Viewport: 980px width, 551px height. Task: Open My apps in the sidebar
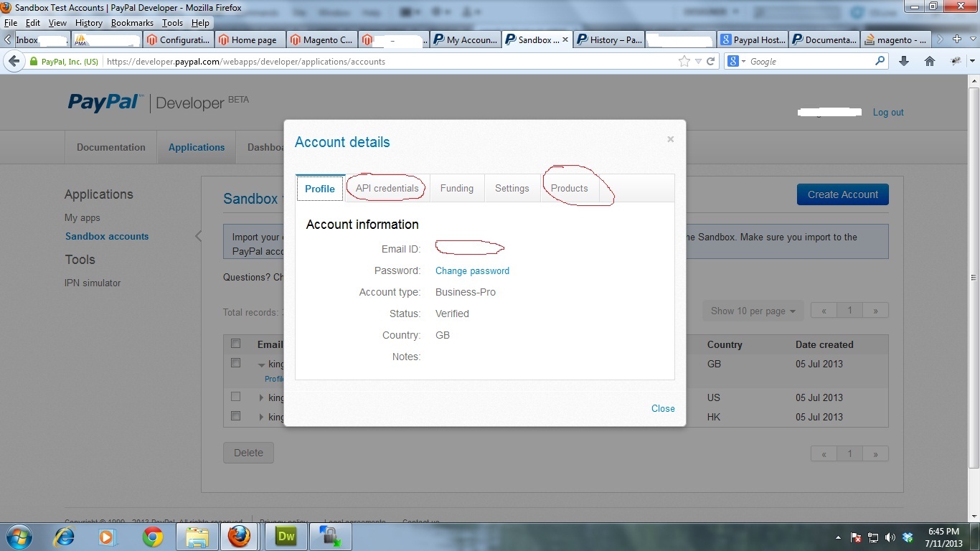point(83,217)
